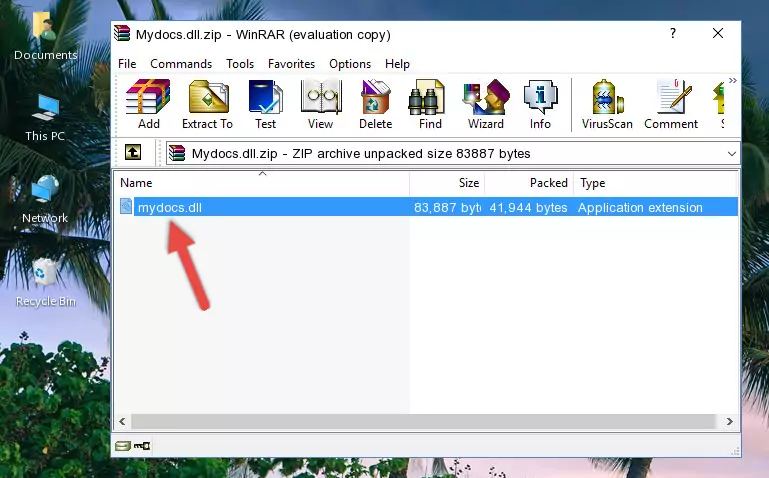Launch the Wizard tool
769x478 pixels.
click(x=486, y=104)
